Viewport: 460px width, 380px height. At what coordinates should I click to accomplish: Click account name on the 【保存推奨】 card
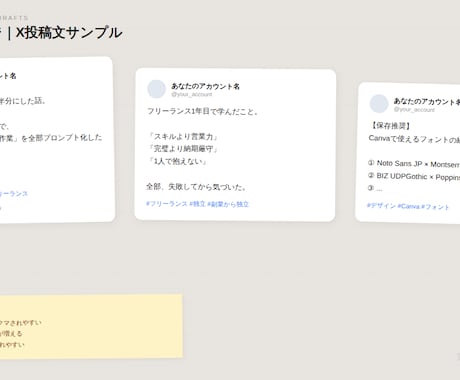pyautogui.click(x=427, y=101)
